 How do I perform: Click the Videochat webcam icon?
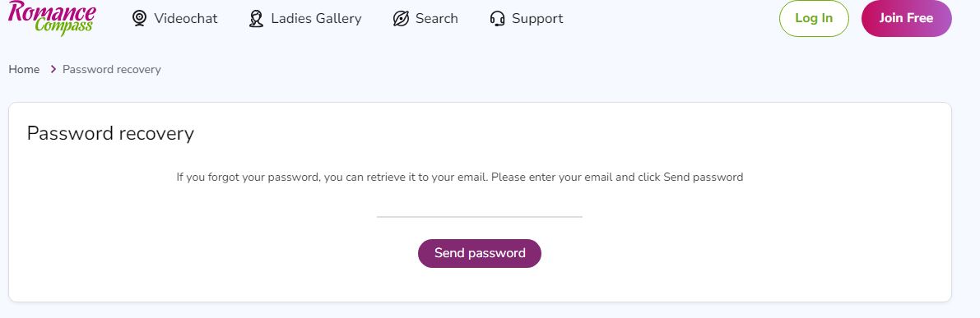[139, 19]
